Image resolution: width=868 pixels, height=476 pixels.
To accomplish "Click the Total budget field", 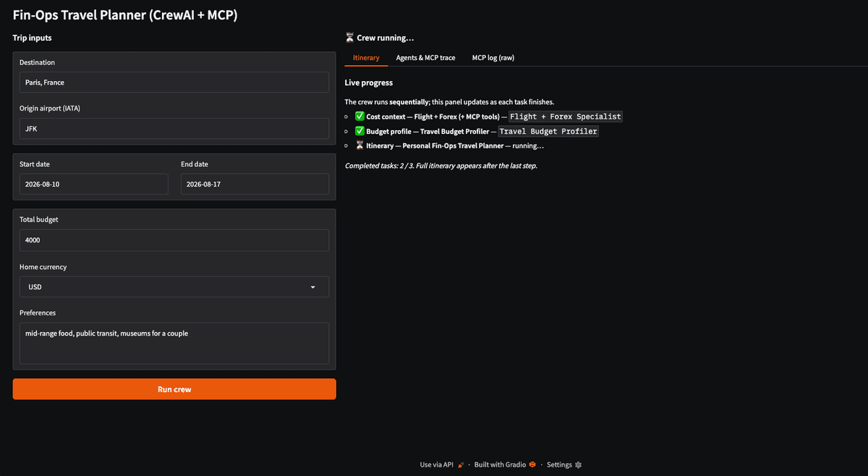I will [x=174, y=240].
